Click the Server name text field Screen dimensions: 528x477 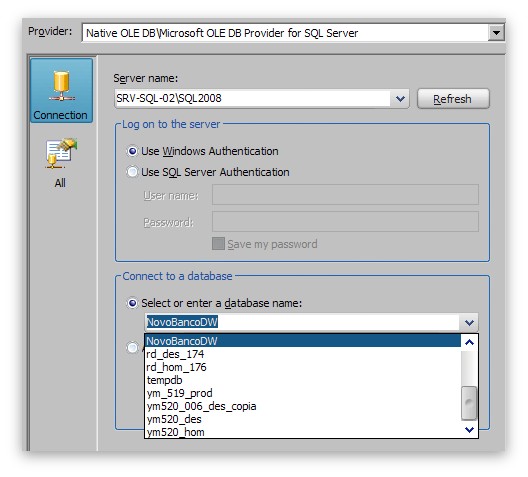coord(253,99)
